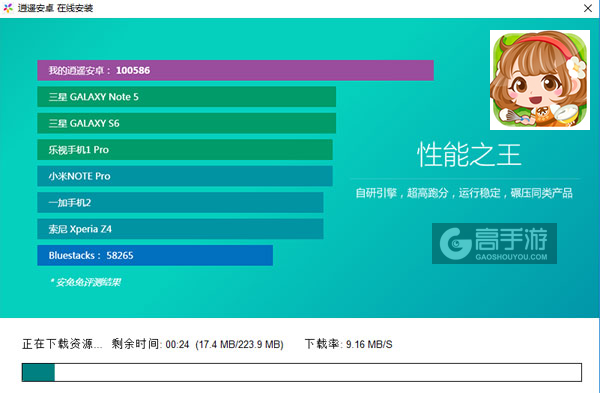Select the 小米NOTE Pro bar
600x393 pixels.
click(185, 176)
